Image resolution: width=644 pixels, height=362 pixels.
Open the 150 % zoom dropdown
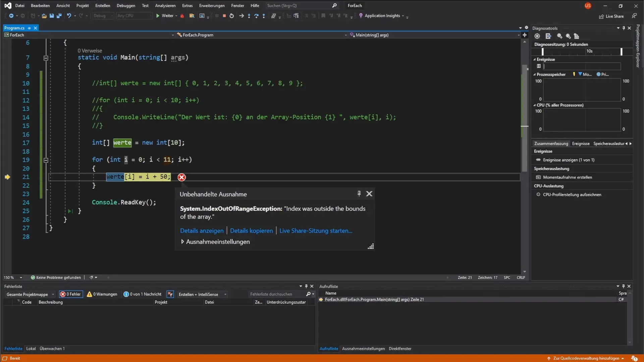click(x=21, y=278)
